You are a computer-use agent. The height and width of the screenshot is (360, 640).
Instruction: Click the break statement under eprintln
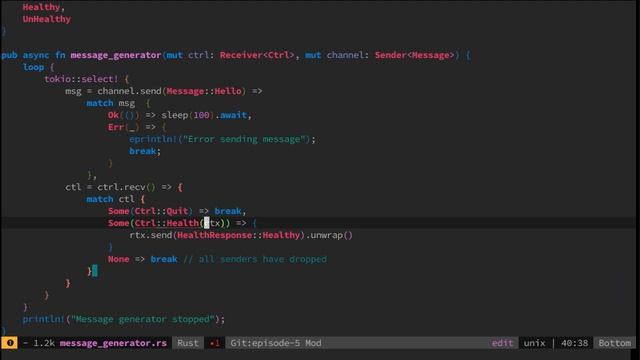[x=142, y=151]
